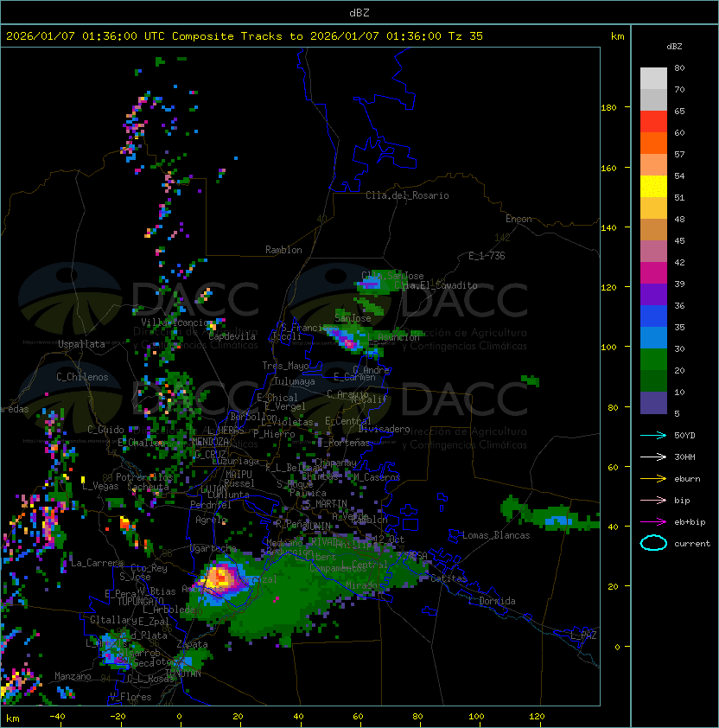719x728 pixels.
Task: Click the 'Uspallata' map label
Action: pos(81,344)
